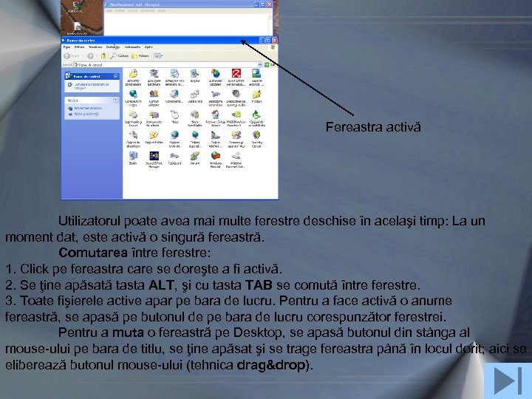Click the Forward arrow toolbar button

click(x=90, y=55)
